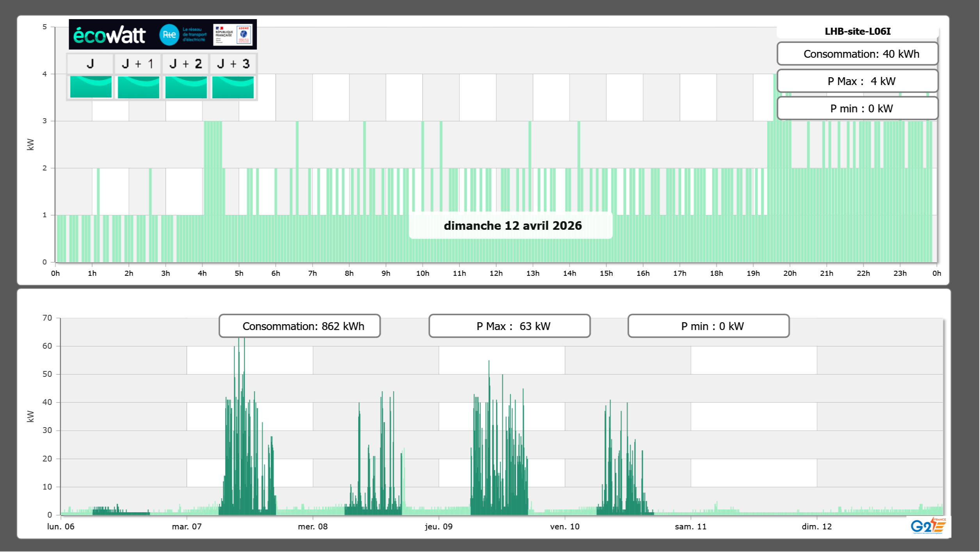Image resolution: width=980 pixels, height=552 pixels.
Task: Click the 12h axis label on daily chart
Action: click(x=496, y=273)
